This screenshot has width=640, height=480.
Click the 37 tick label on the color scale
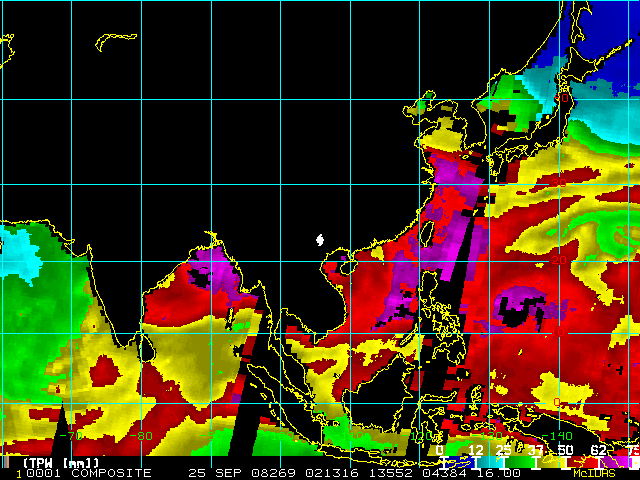536,451
